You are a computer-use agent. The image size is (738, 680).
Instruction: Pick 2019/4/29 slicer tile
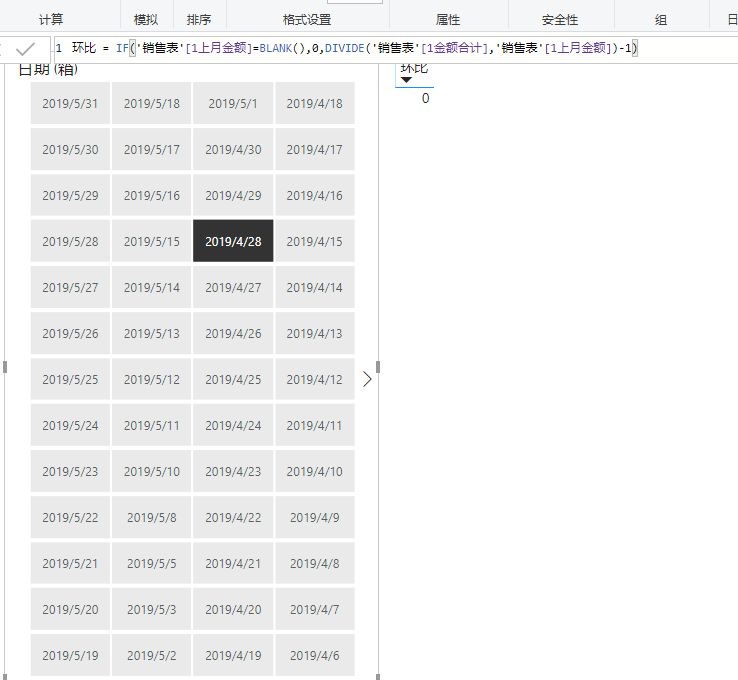(233, 195)
